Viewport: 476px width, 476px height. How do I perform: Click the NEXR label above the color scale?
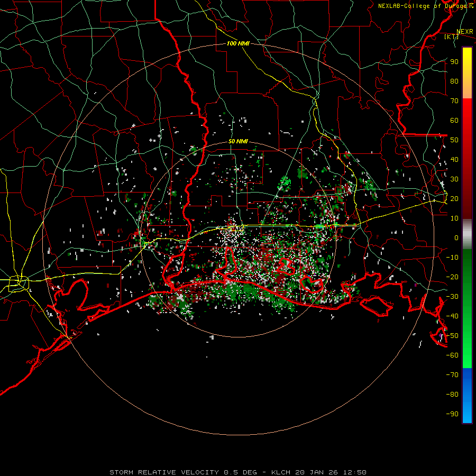465,32
